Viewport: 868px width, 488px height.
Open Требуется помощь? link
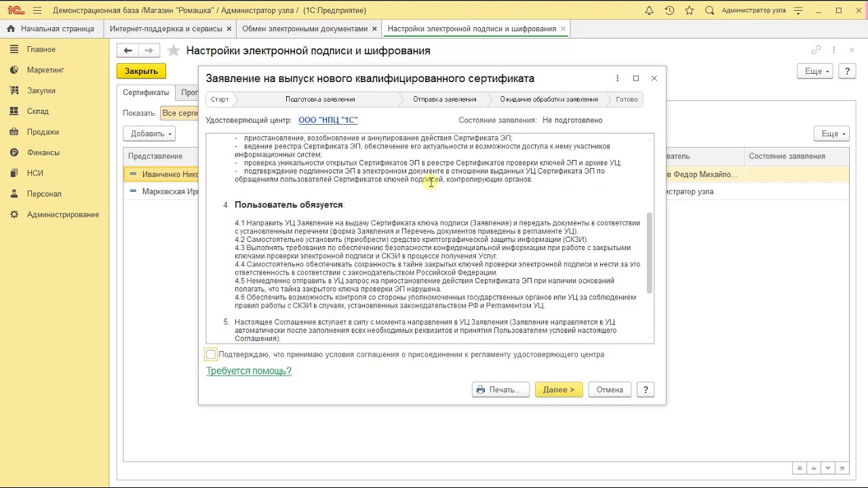click(249, 371)
